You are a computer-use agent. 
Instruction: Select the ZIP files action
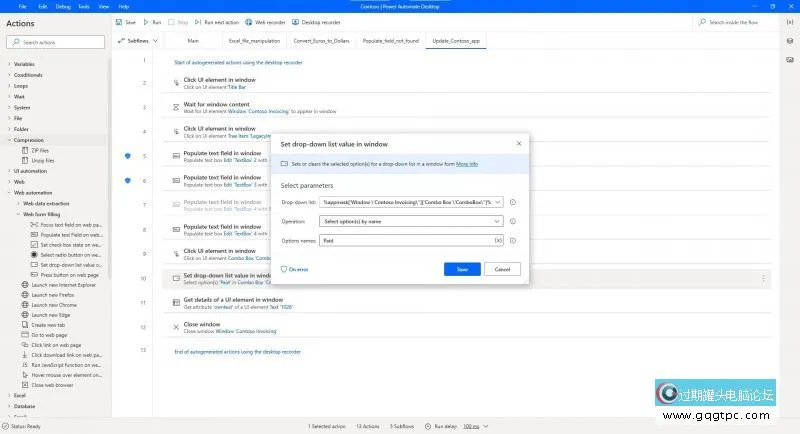click(41, 151)
